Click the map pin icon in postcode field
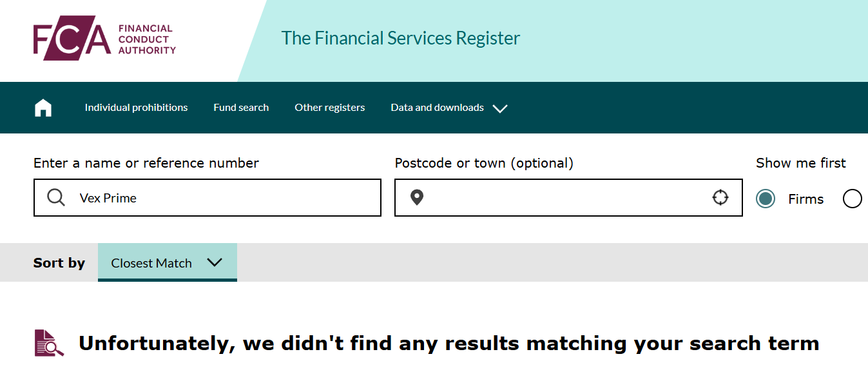868x372 pixels. pyautogui.click(x=417, y=198)
